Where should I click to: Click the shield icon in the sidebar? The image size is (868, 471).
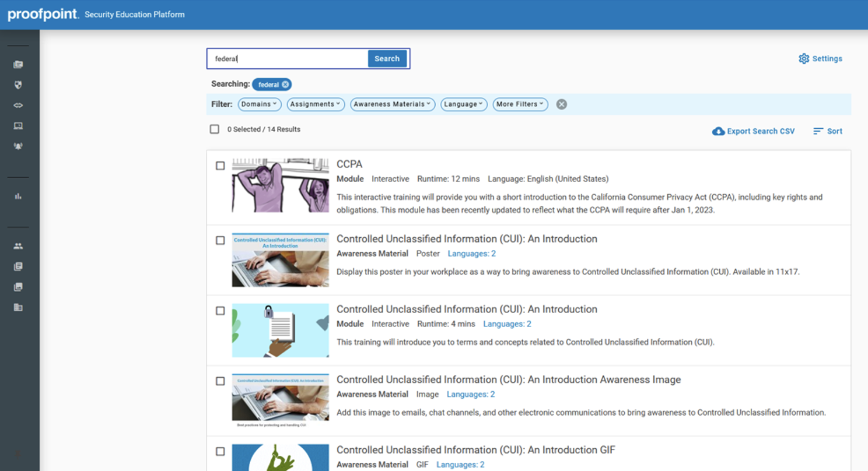click(18, 85)
